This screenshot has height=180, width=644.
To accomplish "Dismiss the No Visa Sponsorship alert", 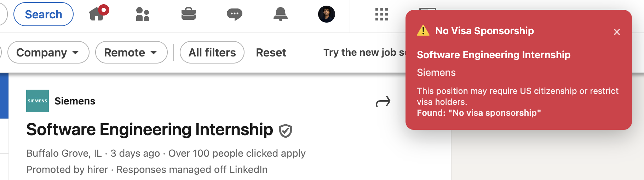I will 617,32.
